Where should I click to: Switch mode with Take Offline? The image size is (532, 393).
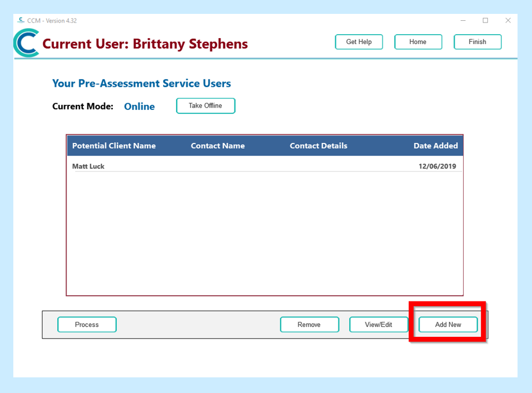tap(206, 106)
